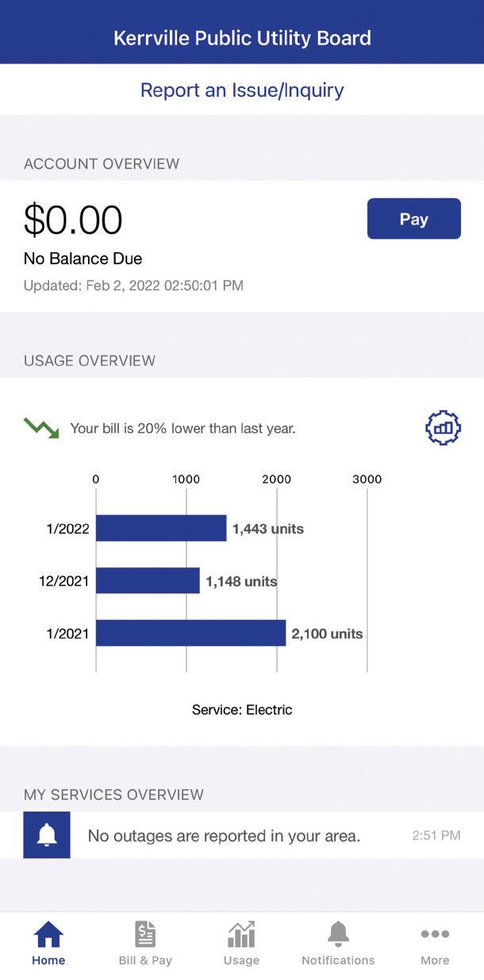484x980 pixels.
Task: Select the 12/2021 usage bar
Action: tap(148, 581)
